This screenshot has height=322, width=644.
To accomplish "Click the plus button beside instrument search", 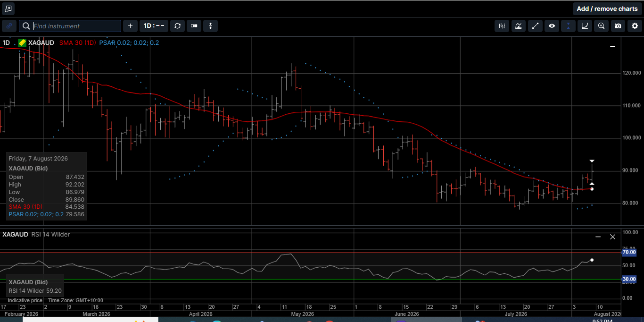I will (130, 26).
